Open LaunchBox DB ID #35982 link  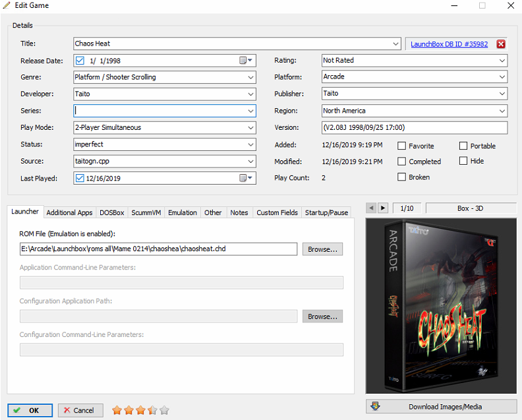tap(449, 44)
